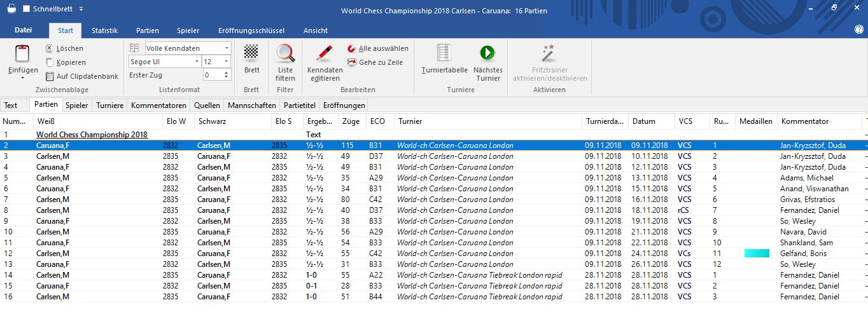This screenshot has height=326, width=868.
Task: Click the Kenndaten editieren pencil icon
Action: coord(325,53)
